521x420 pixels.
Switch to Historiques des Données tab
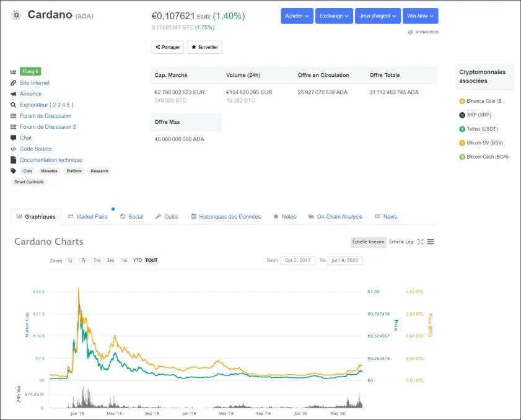coord(226,217)
